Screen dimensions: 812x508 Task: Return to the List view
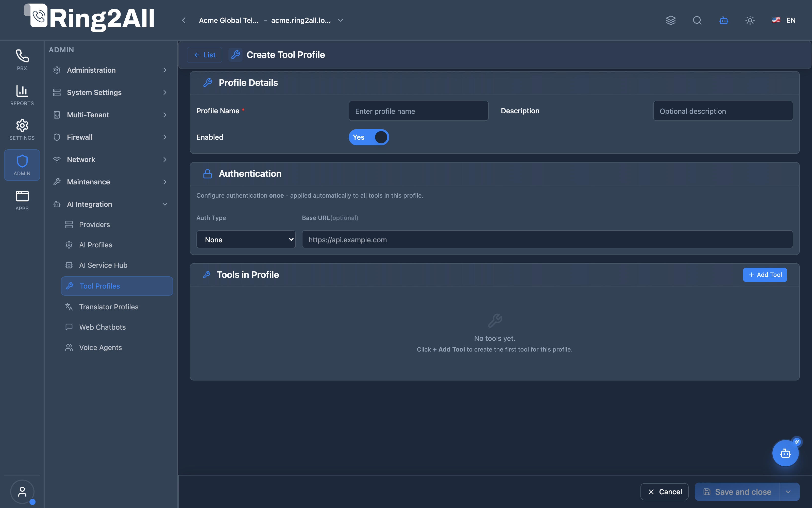[204, 55]
